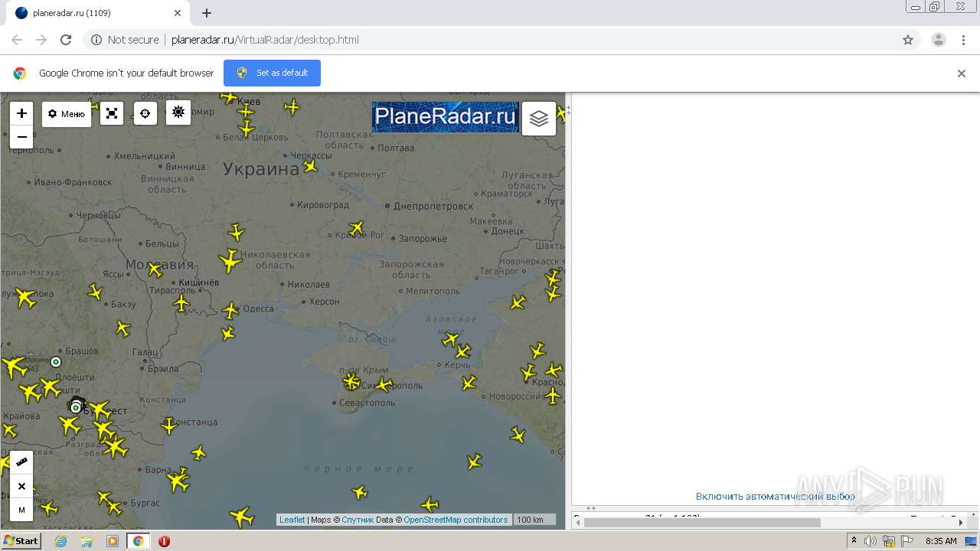Click left arrow of panel scrollbar
Screen dimensions: 980x551
tap(578, 523)
